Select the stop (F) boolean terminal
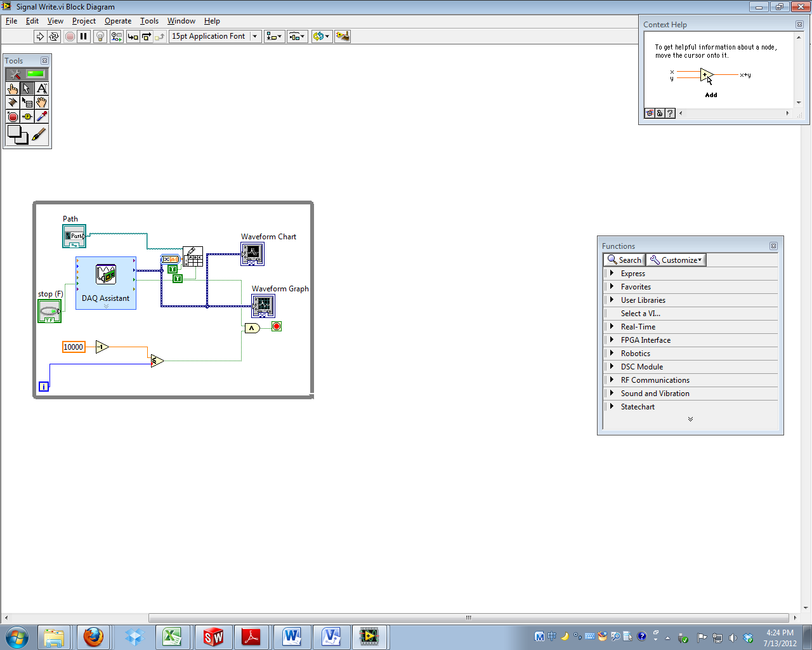Viewport: 812px width, 650px height. [x=49, y=311]
